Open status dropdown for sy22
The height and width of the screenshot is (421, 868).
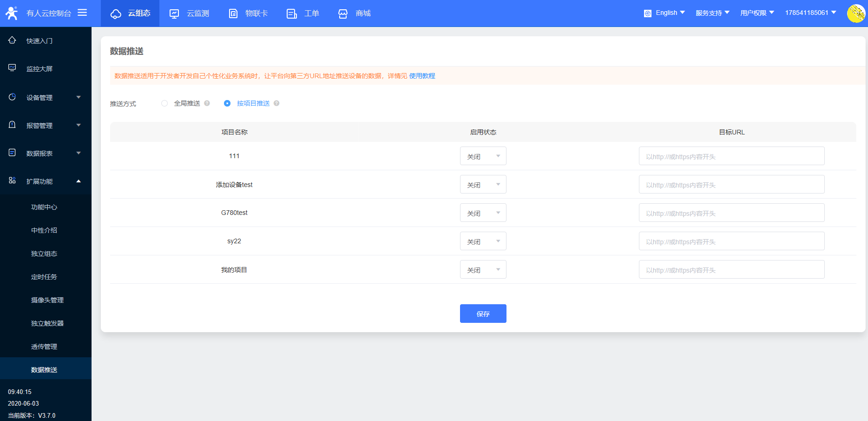[483, 241]
